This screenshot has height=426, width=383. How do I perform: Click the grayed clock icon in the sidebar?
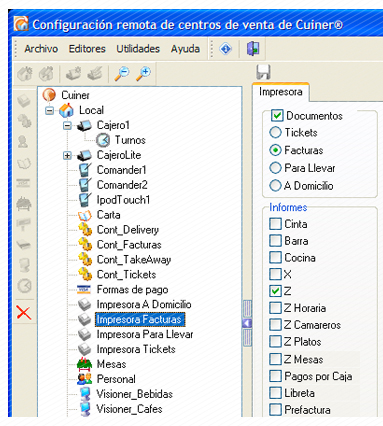24,286
